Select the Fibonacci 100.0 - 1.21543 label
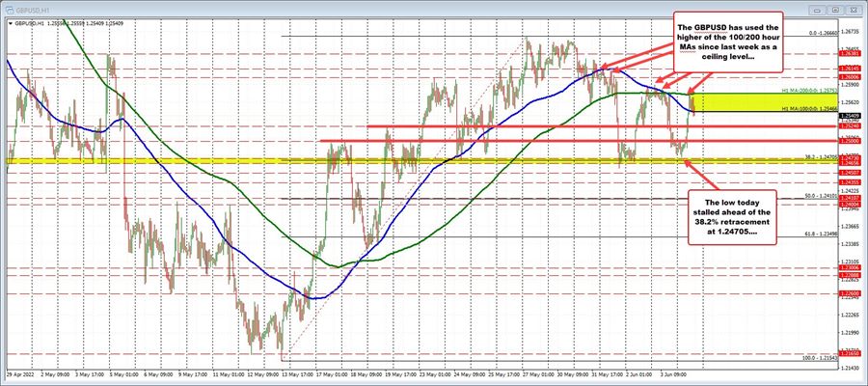 (819, 359)
